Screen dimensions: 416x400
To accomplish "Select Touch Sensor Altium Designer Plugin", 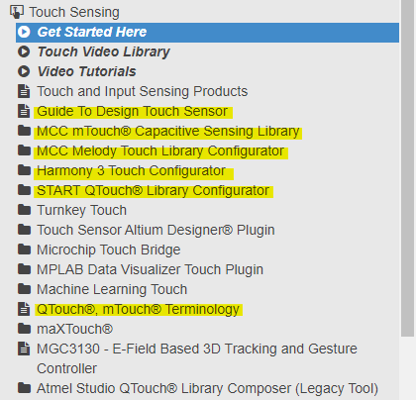I will [x=156, y=230].
